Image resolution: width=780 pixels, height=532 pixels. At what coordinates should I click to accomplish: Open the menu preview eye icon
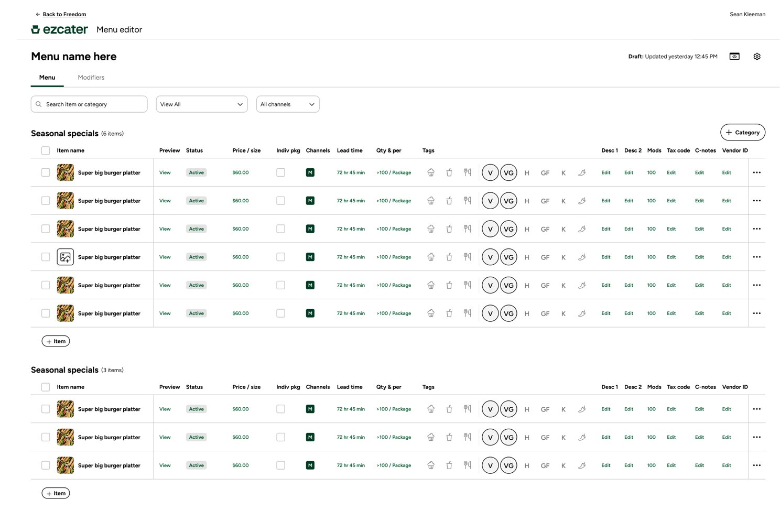click(x=734, y=57)
